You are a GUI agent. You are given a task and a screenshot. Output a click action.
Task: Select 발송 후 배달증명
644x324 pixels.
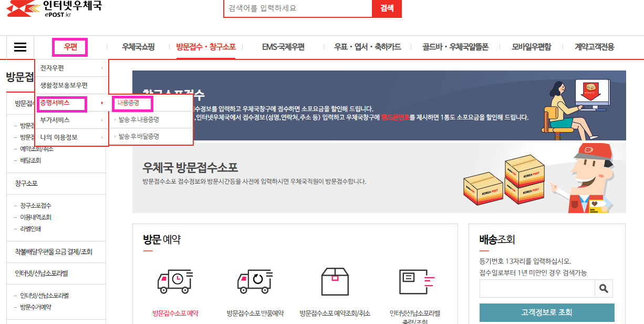coord(139,136)
